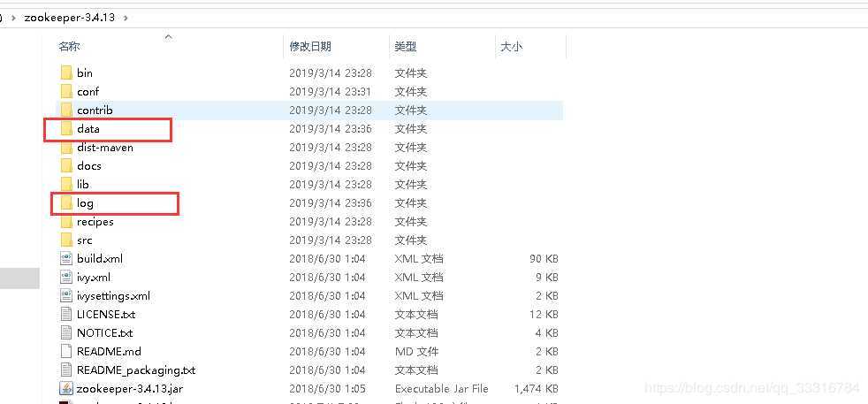Select the lib folder icon
The height and width of the screenshot is (404, 868).
pyautogui.click(x=66, y=184)
